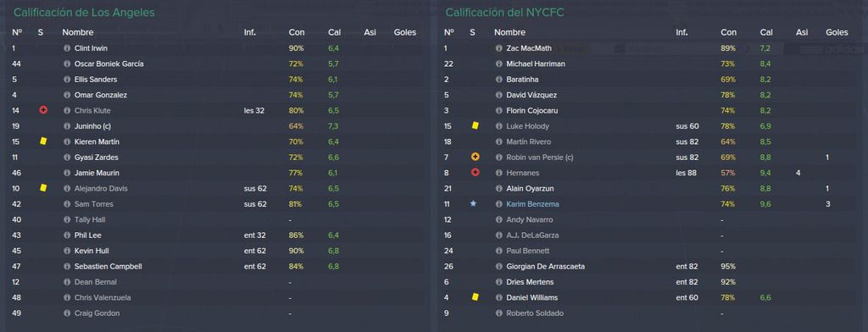The height and width of the screenshot is (332, 868).
Task: Click info icon beside Clint Irwin
Action: pos(67,48)
